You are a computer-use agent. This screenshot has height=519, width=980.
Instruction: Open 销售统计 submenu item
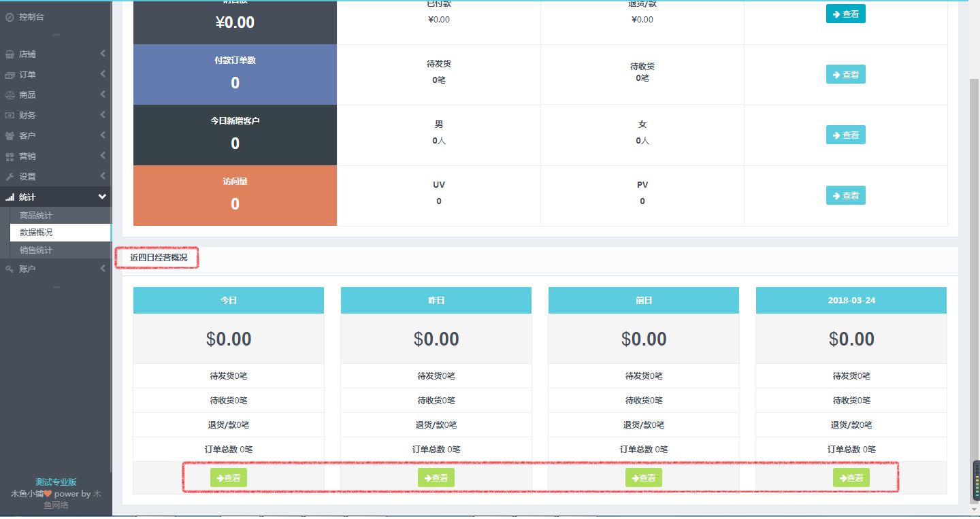36,250
